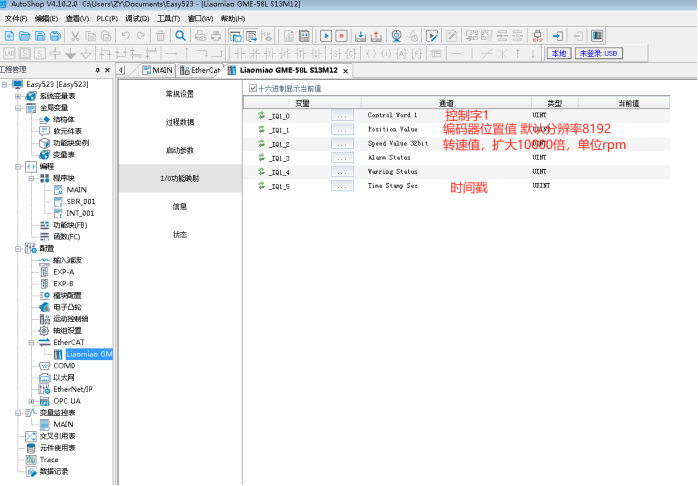The image size is (698, 486).
Task: Switch to the MAIN editor tab
Action: [158, 70]
